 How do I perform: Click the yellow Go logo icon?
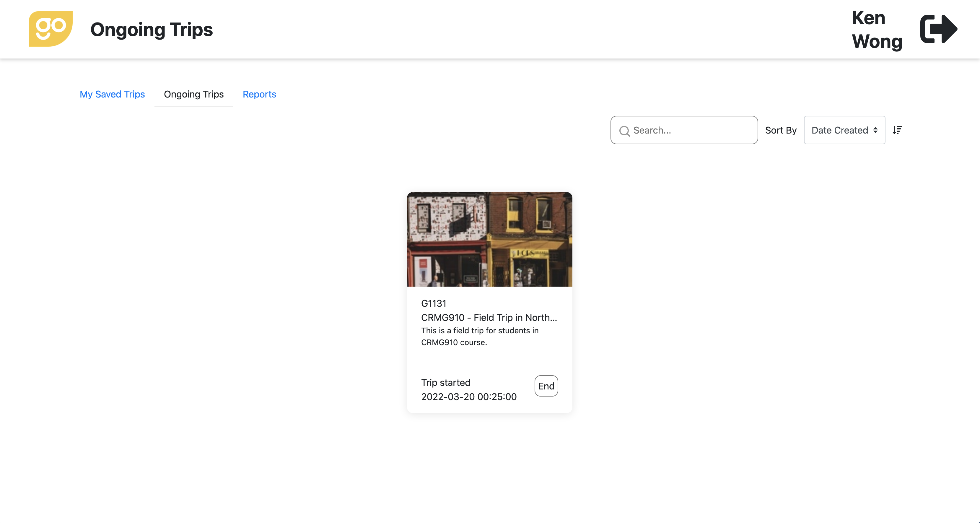[x=51, y=29]
